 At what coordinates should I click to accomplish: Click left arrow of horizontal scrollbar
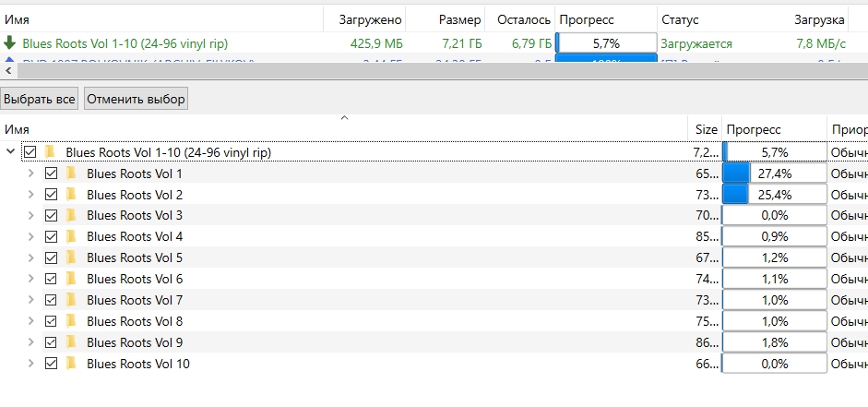pyautogui.click(x=9, y=70)
